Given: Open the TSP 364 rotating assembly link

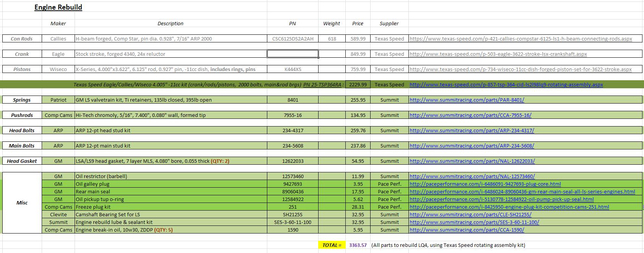Looking at the screenshot, I should pos(506,84).
